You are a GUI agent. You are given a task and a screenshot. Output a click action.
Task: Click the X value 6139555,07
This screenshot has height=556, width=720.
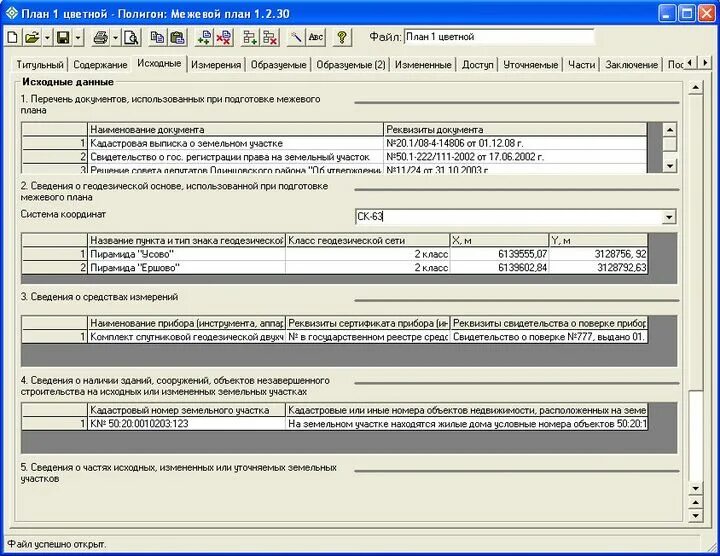click(x=500, y=254)
